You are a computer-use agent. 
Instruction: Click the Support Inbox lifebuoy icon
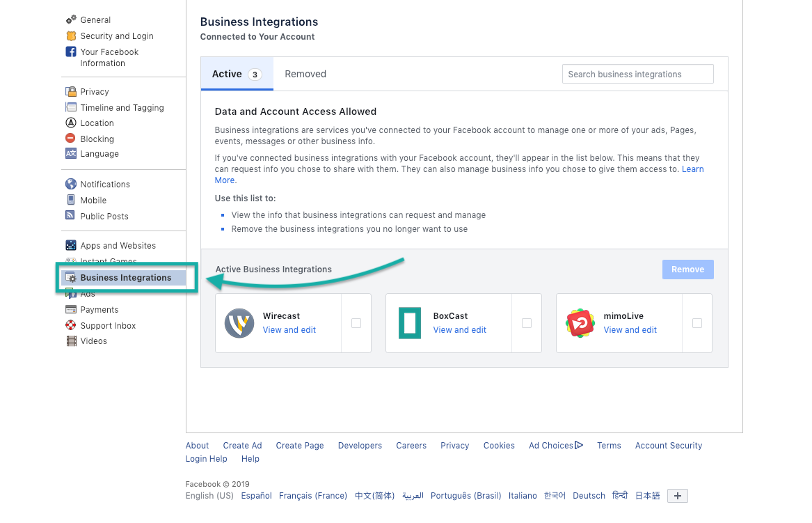pyautogui.click(x=71, y=325)
